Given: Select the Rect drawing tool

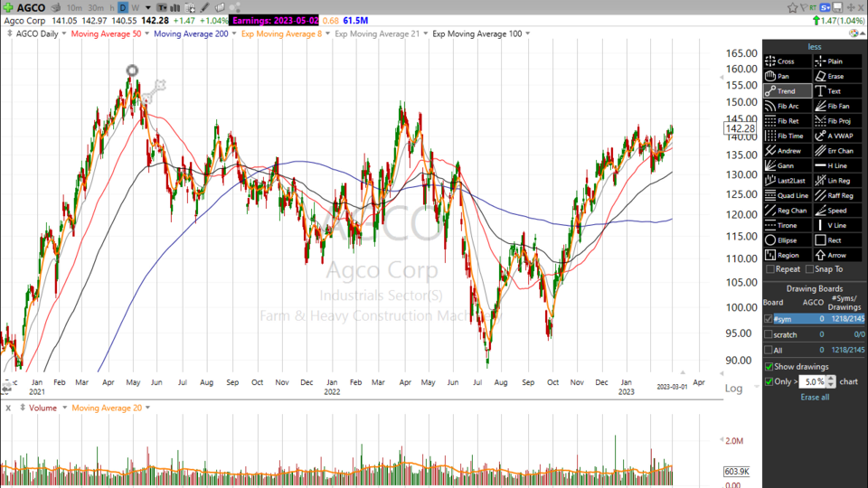Looking at the screenshot, I should pos(837,240).
